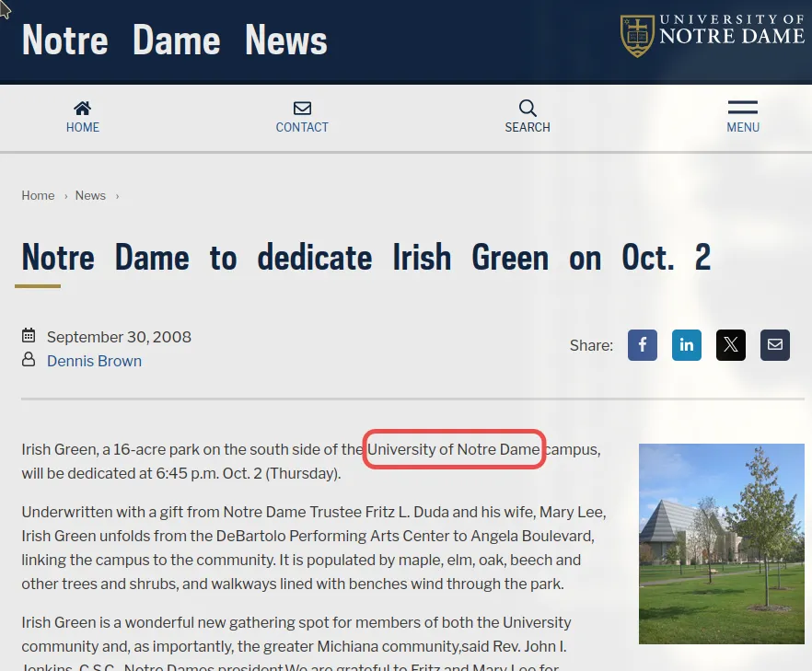Screen dimensions: 812x671
Task: Click the house icon for Home
Action: (83, 109)
